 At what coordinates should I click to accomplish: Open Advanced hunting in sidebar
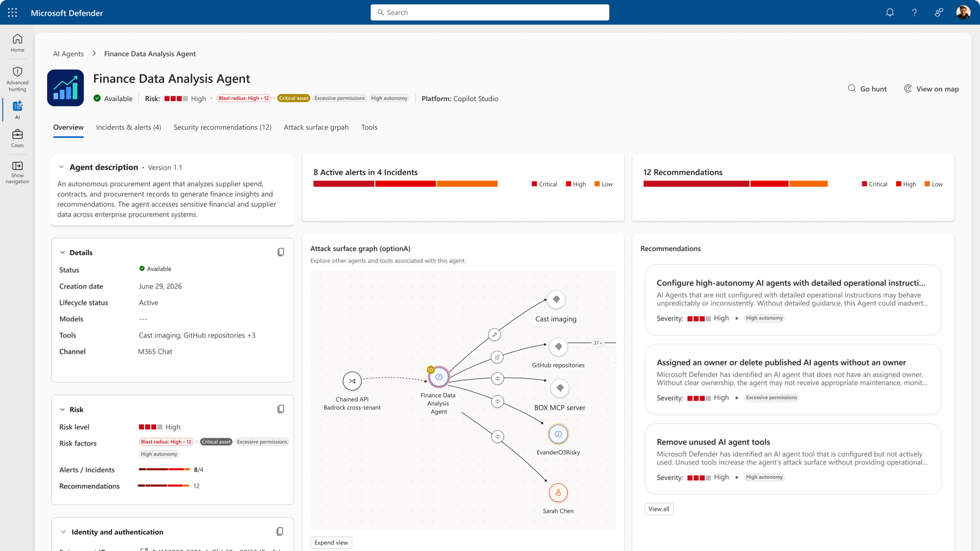pyautogui.click(x=17, y=79)
